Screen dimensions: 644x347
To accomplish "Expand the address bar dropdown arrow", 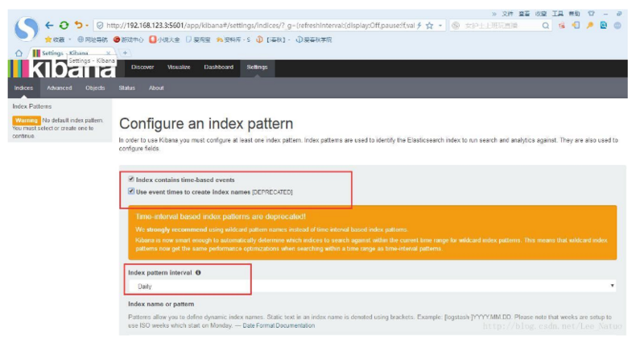I will [x=440, y=26].
